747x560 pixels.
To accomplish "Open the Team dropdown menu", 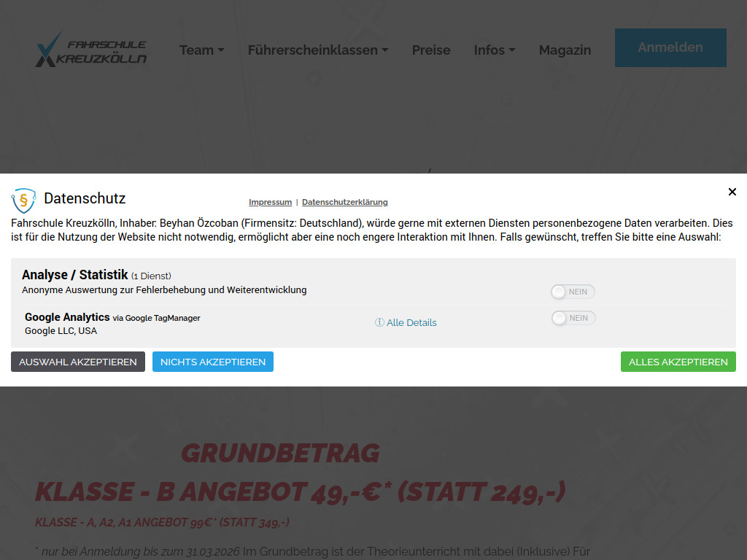I will [x=196, y=50].
